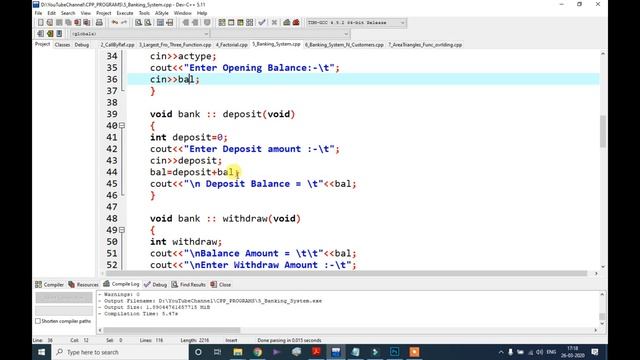Viewport: 640px width, 360px height.
Task: Switch to 3_Largest_Fro_Three_Function.cpp tab
Action: [x=175, y=45]
